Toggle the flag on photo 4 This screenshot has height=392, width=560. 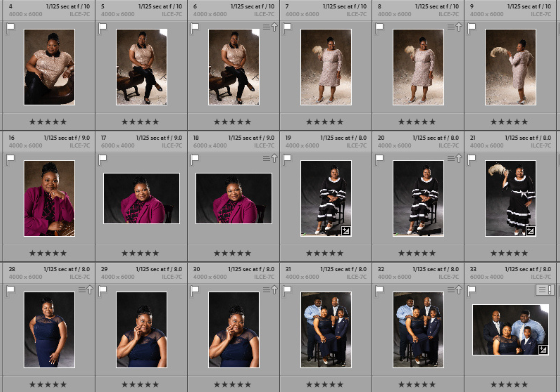(10, 28)
